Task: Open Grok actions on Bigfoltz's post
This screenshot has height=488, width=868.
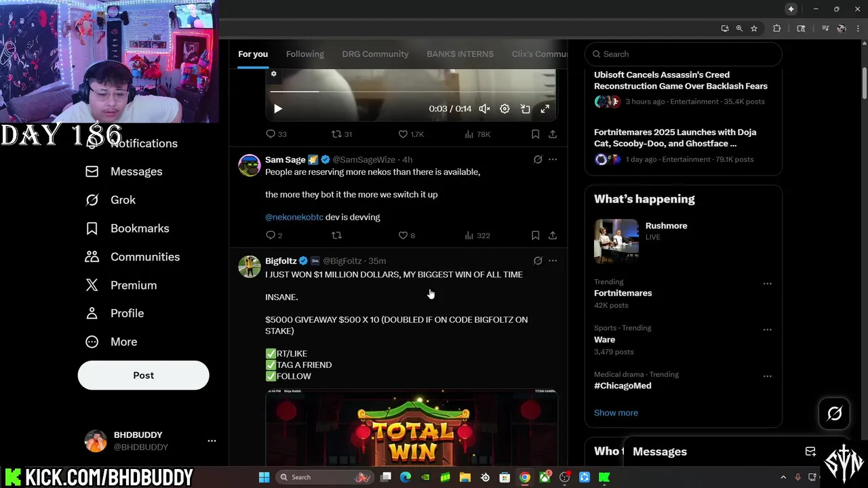Action: 538,260
